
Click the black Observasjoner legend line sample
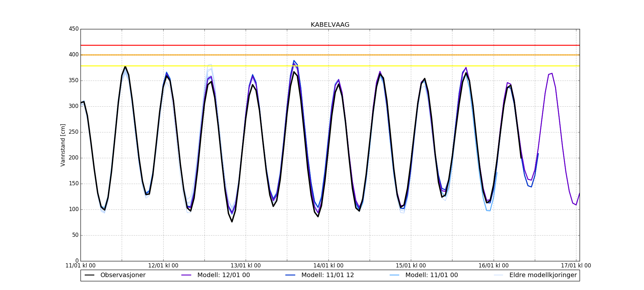[90, 275]
